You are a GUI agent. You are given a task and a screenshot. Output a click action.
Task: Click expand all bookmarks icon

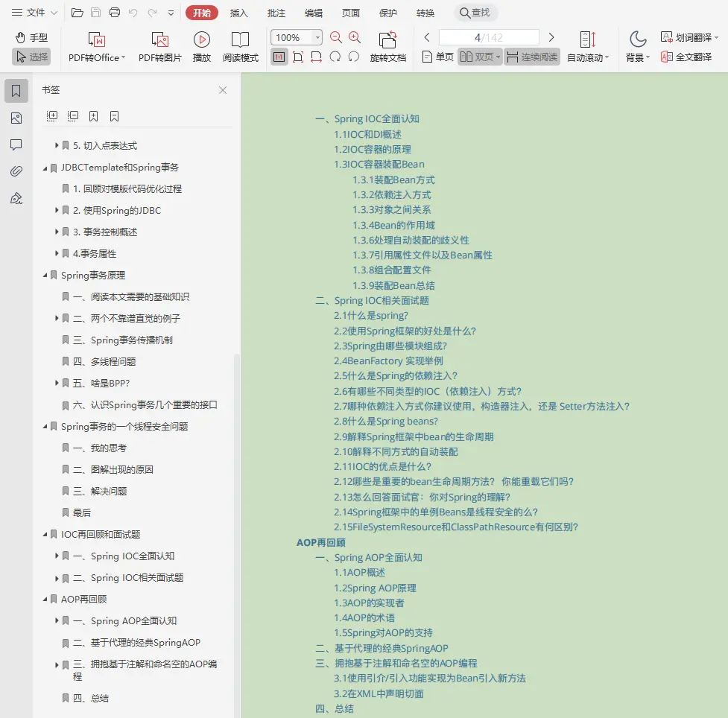(x=52, y=116)
